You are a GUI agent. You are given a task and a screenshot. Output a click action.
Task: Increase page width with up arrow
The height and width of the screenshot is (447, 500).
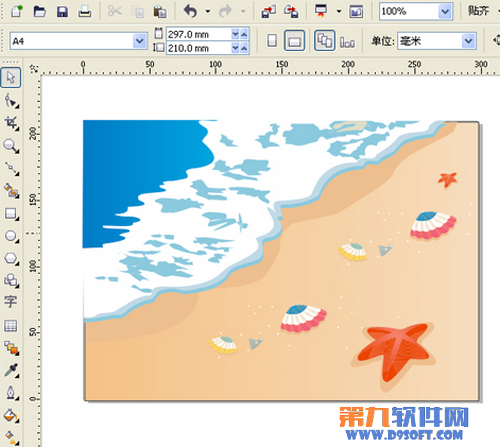(x=244, y=34)
